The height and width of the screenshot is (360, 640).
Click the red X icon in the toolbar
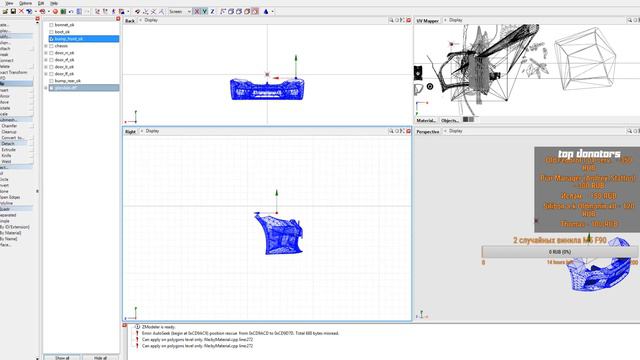point(21,11)
